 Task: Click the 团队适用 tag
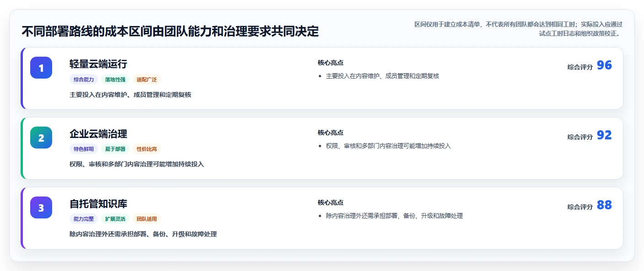(147, 219)
